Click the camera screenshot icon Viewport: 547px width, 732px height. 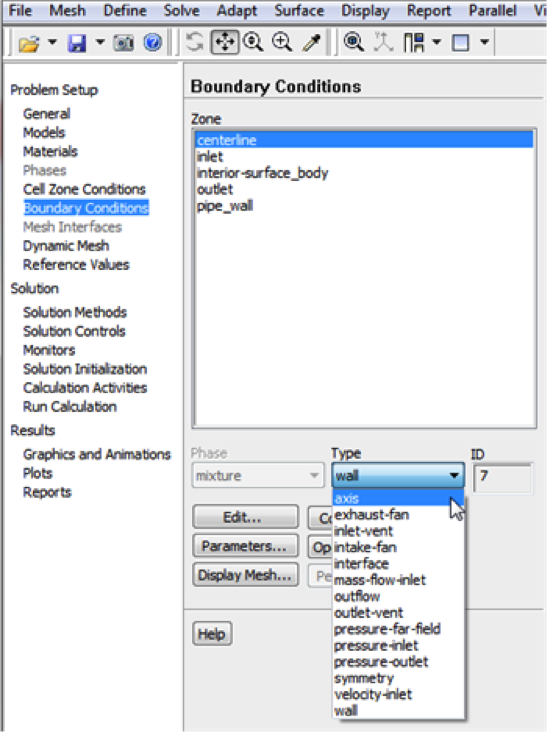pos(123,43)
